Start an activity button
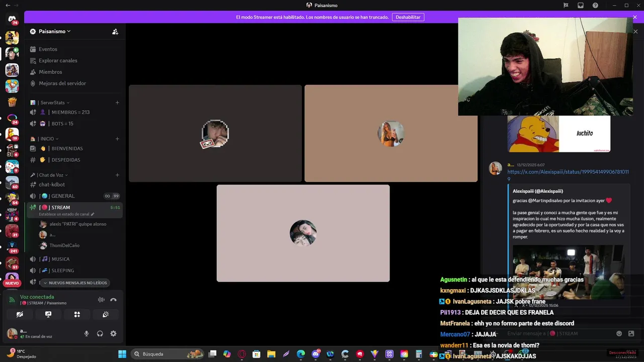The image size is (644, 362). click(77, 314)
